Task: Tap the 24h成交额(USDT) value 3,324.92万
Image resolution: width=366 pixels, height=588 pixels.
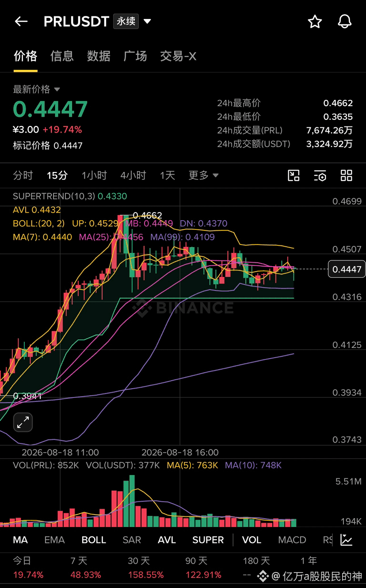Action: click(329, 144)
